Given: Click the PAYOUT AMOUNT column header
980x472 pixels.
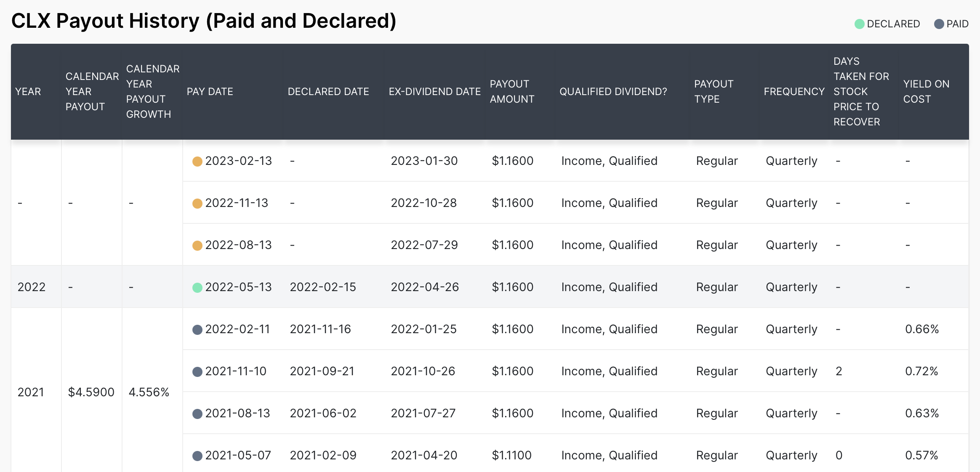Looking at the screenshot, I should (512, 91).
